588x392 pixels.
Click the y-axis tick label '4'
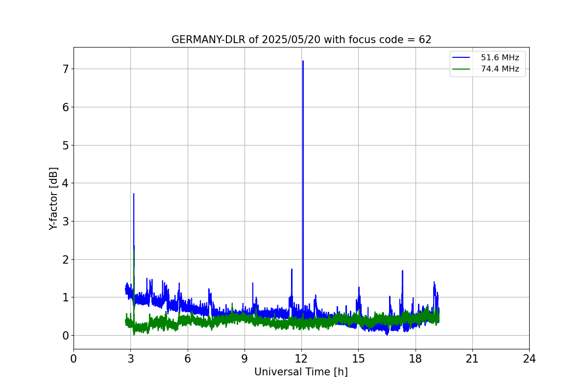tap(65, 183)
